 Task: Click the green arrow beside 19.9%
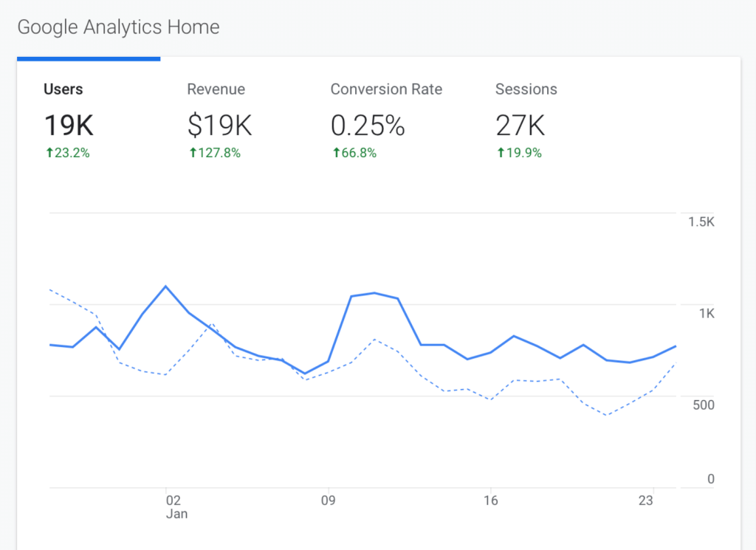click(501, 153)
